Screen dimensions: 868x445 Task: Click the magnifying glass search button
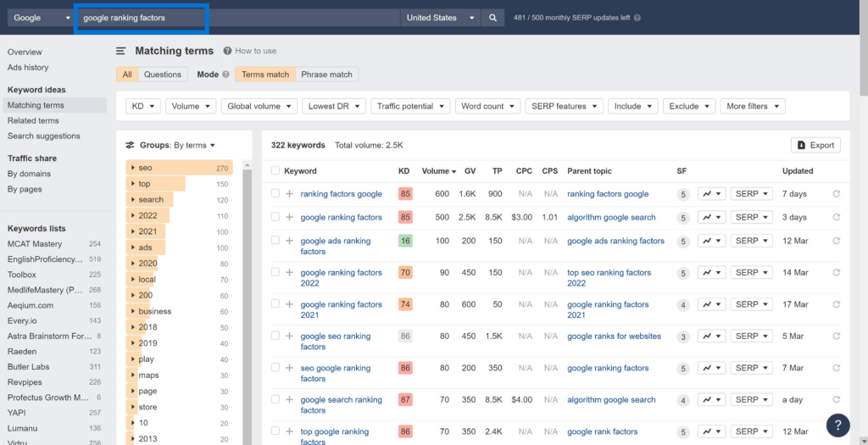pos(492,18)
